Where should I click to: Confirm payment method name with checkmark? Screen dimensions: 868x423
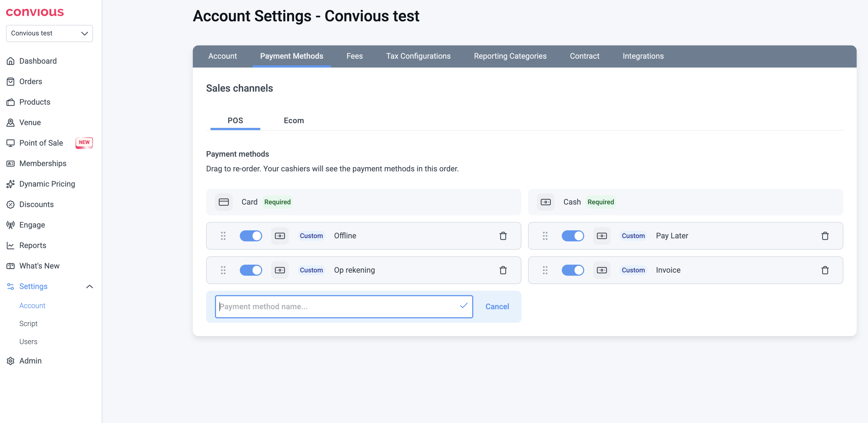tap(464, 306)
